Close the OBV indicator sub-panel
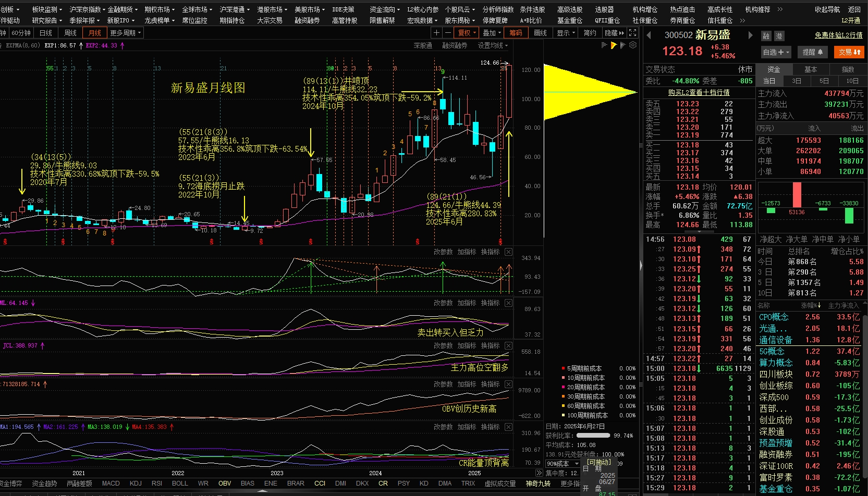The height and width of the screenshot is (496, 868). (508, 384)
